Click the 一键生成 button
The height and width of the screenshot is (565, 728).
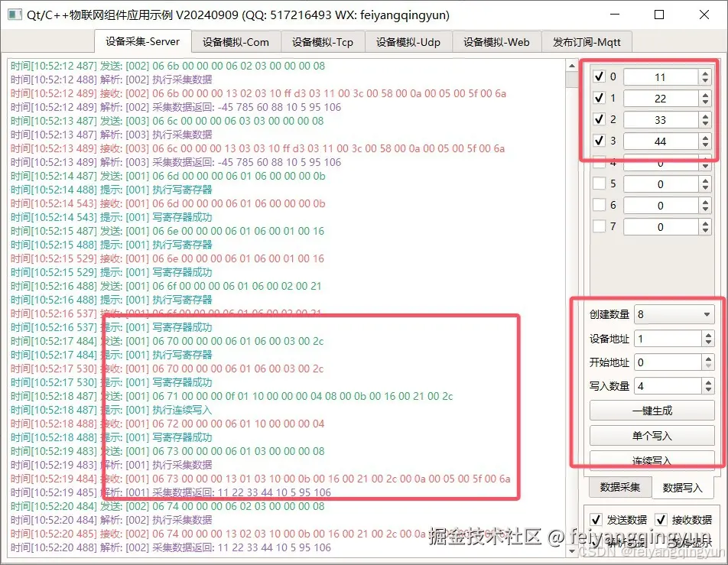(x=651, y=411)
